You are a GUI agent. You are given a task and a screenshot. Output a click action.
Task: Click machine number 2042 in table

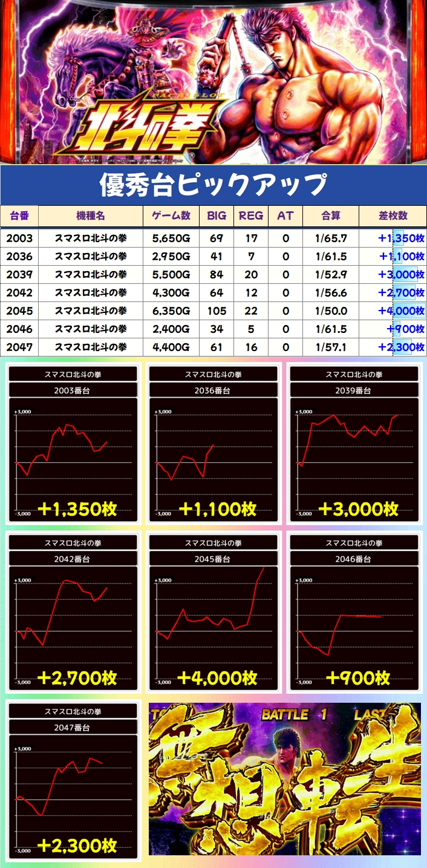19,293
